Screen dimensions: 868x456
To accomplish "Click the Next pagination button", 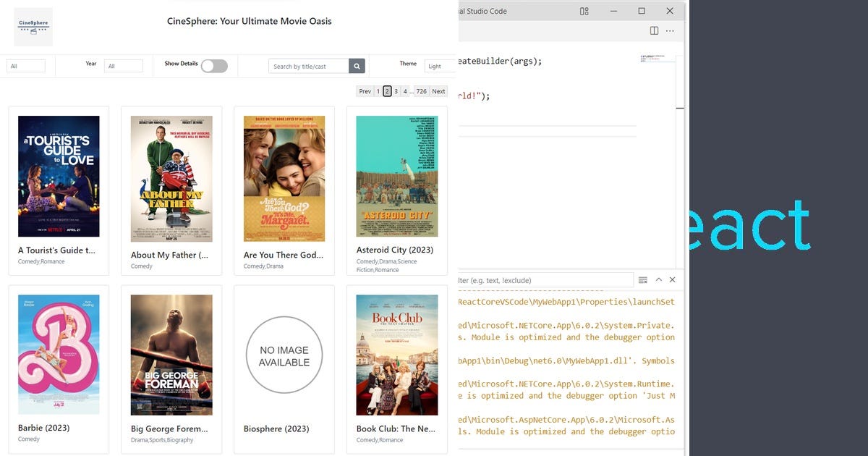I will click(438, 91).
